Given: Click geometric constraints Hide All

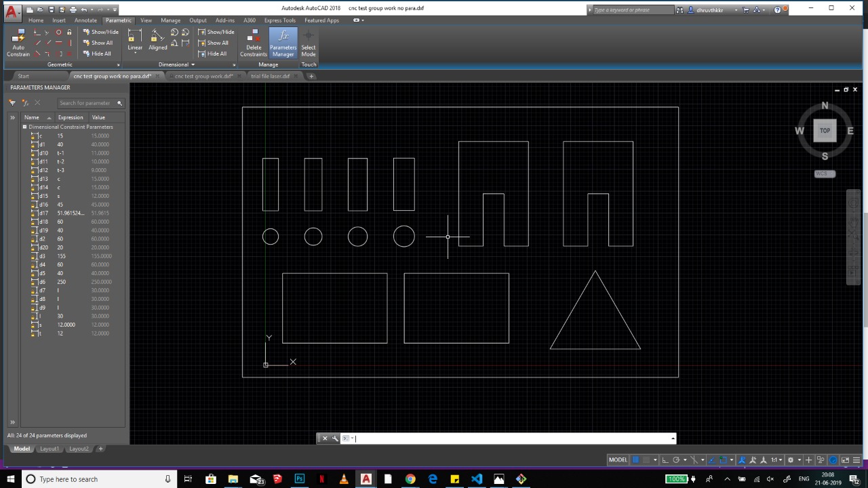Looking at the screenshot, I should tap(98, 54).
